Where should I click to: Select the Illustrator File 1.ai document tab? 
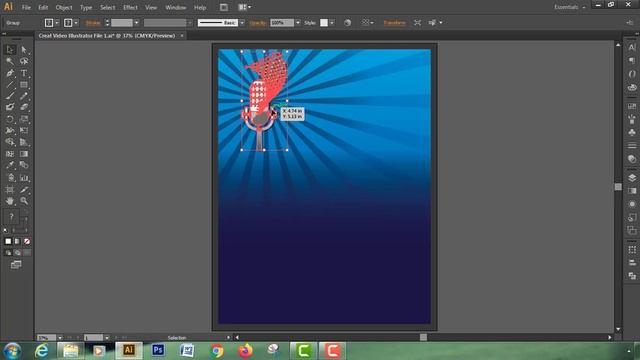107,36
